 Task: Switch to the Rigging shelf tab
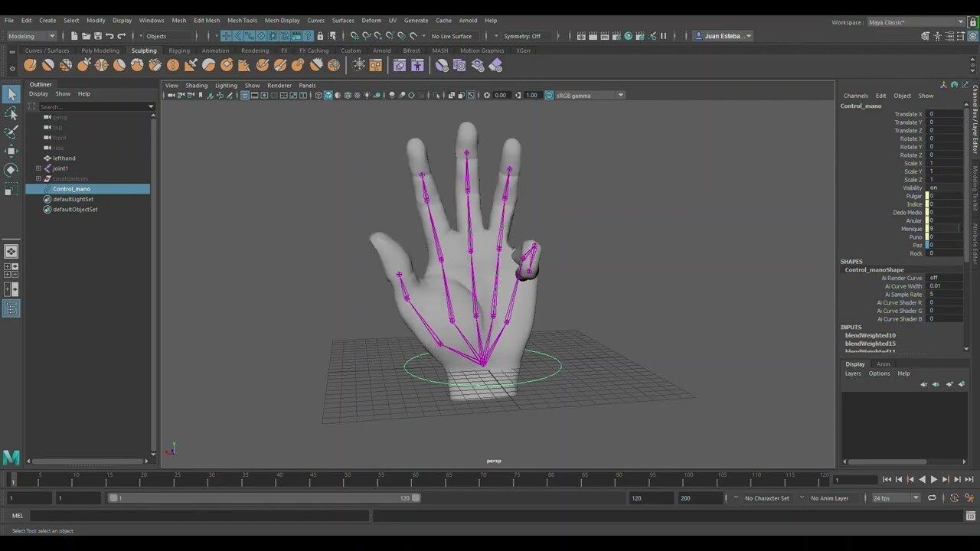click(178, 51)
